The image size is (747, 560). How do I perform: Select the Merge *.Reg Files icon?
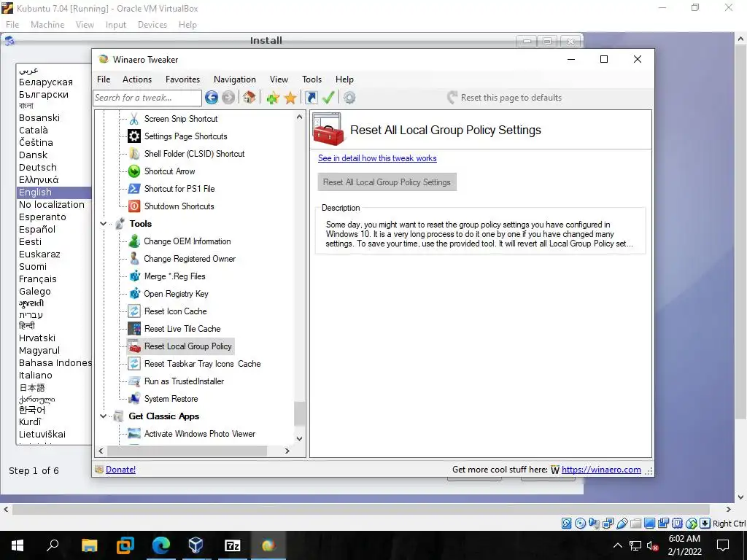click(x=134, y=276)
